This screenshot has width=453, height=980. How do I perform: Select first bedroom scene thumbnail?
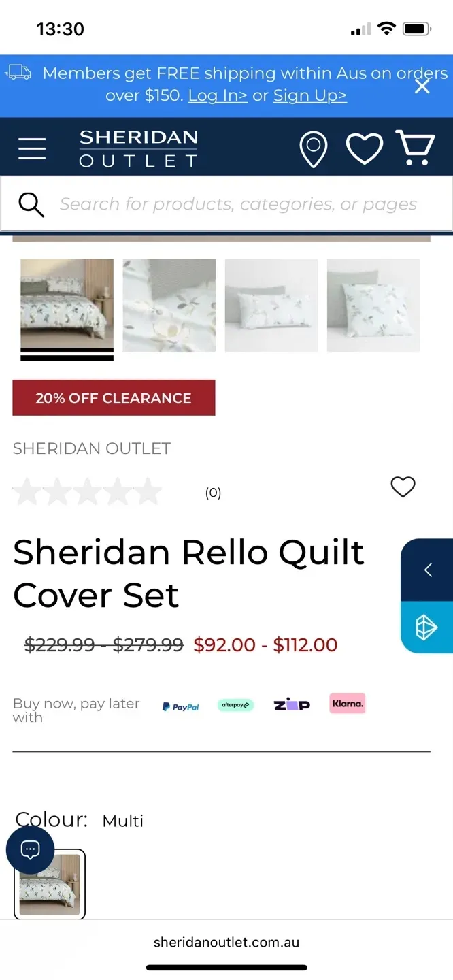pyautogui.click(x=67, y=305)
